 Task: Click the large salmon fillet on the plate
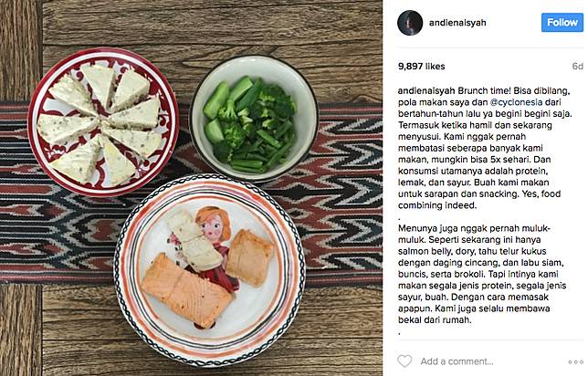coord(187,290)
